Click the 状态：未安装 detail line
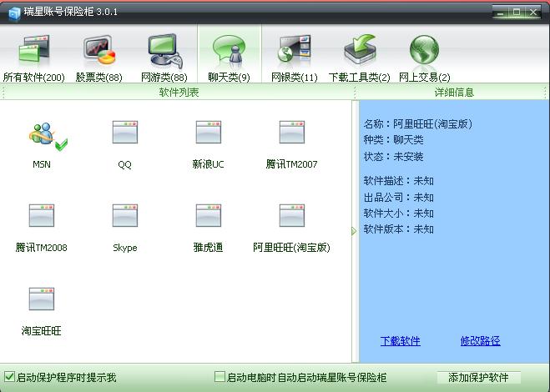Screen dimensions: 550x392 click(x=394, y=156)
